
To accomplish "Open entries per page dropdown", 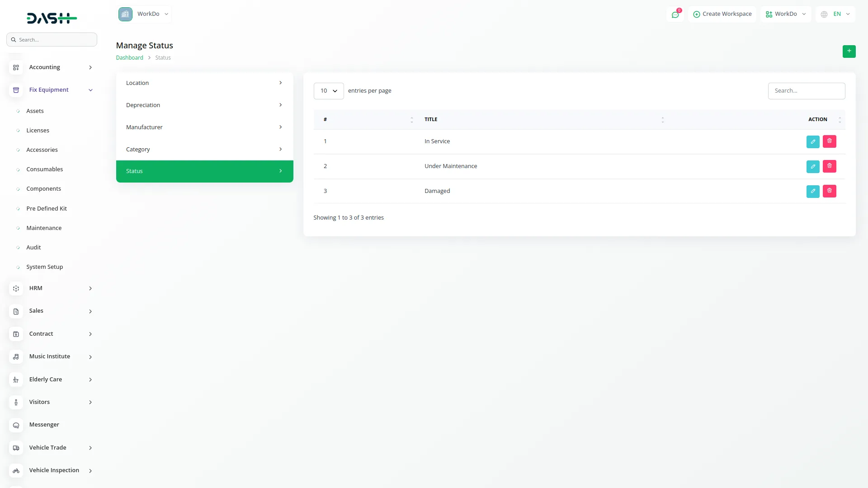I will pos(328,91).
